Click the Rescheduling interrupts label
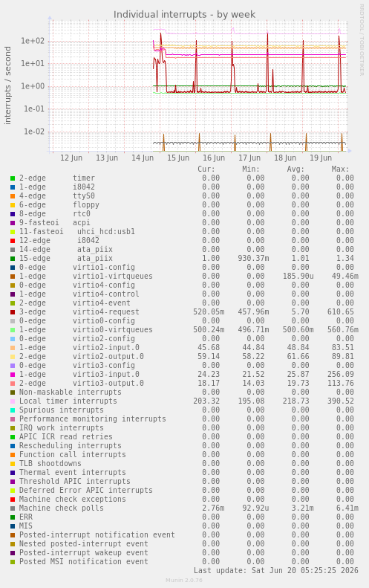Image resolution: width=369 pixels, height=588 pixels. coord(71,446)
